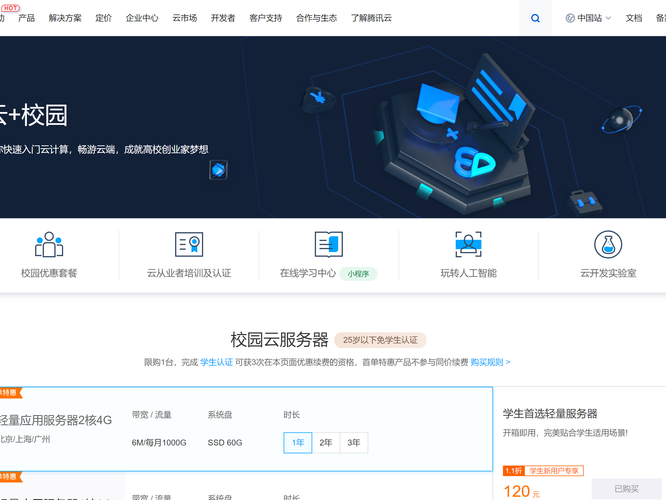
Task: Click the 学生首选轻量服务器 heading
Action: pos(550,414)
